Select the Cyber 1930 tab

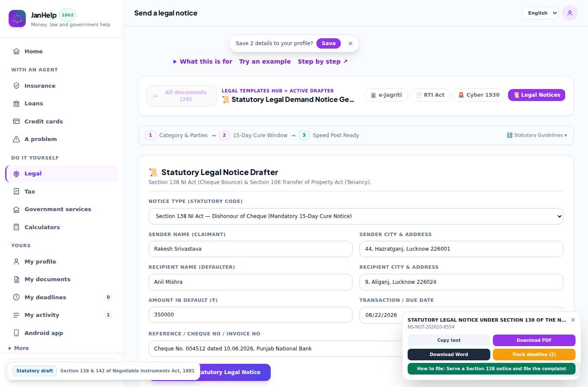click(479, 95)
